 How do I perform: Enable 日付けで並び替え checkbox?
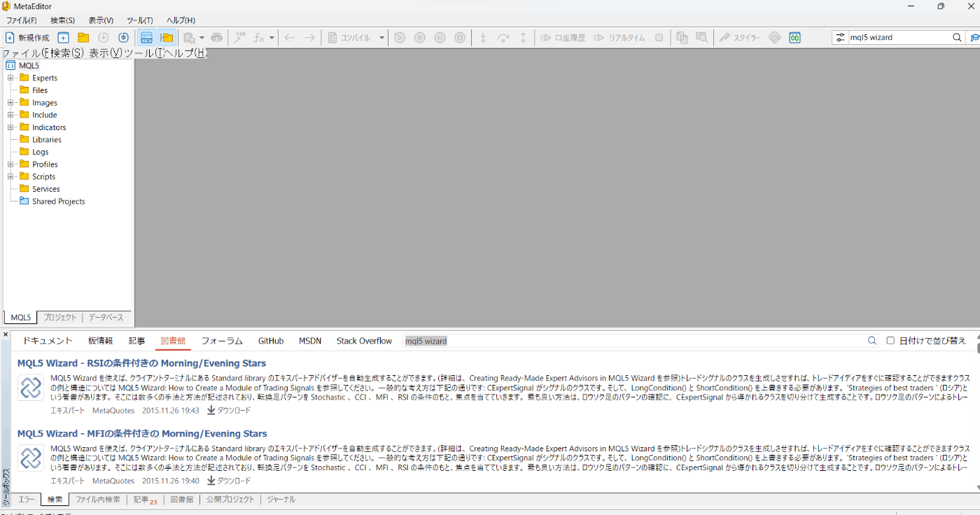point(890,341)
